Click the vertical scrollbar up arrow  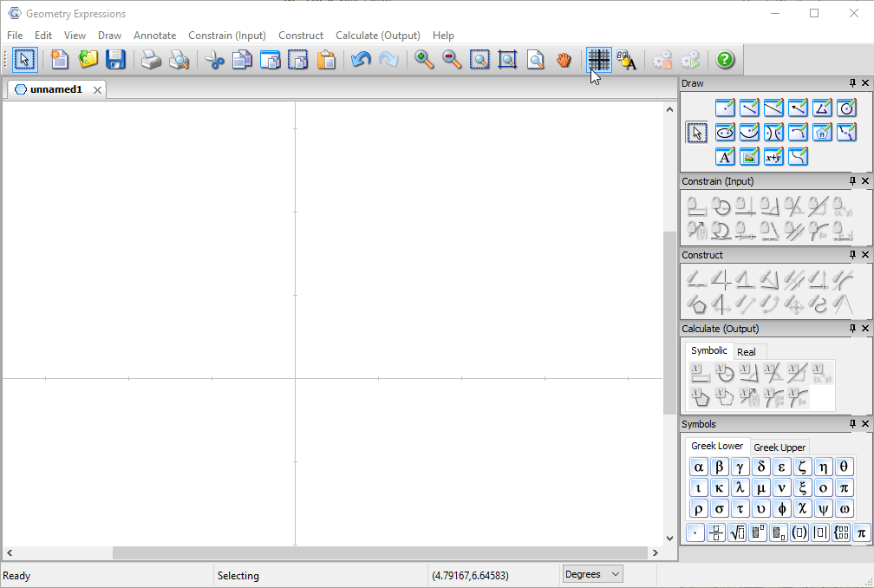pos(669,110)
